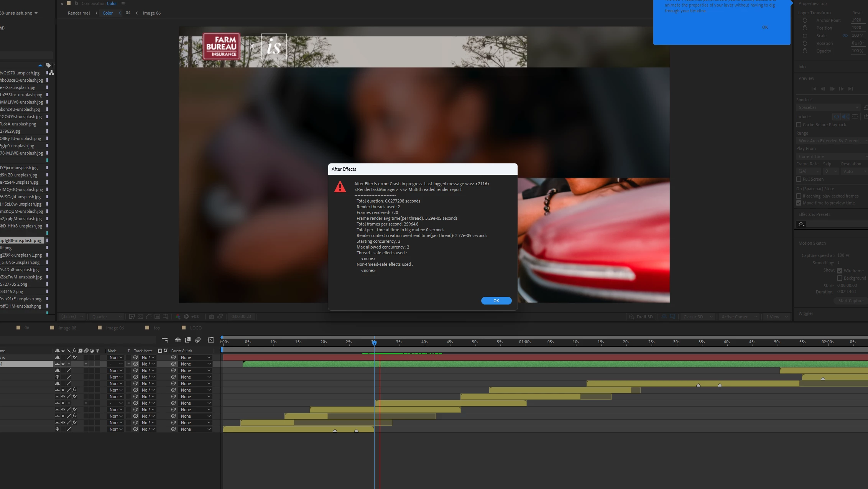Enable the Motion Blur timeline button

coord(198,340)
